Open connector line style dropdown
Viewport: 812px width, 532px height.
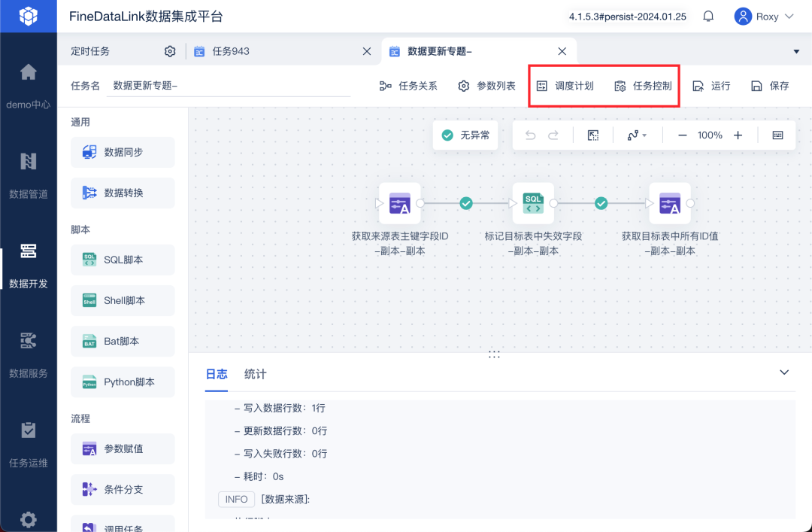[637, 135]
